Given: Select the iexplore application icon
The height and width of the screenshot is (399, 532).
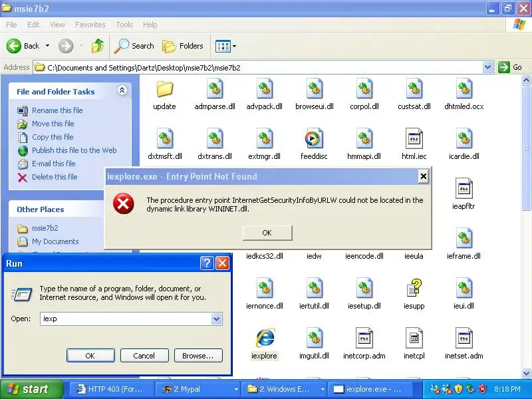Looking at the screenshot, I should click(x=265, y=338).
